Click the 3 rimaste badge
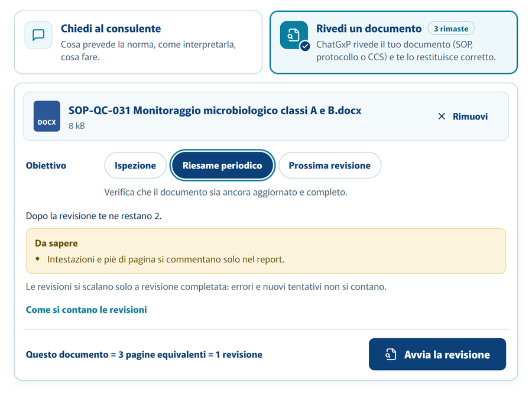532x399 pixels. (x=451, y=28)
